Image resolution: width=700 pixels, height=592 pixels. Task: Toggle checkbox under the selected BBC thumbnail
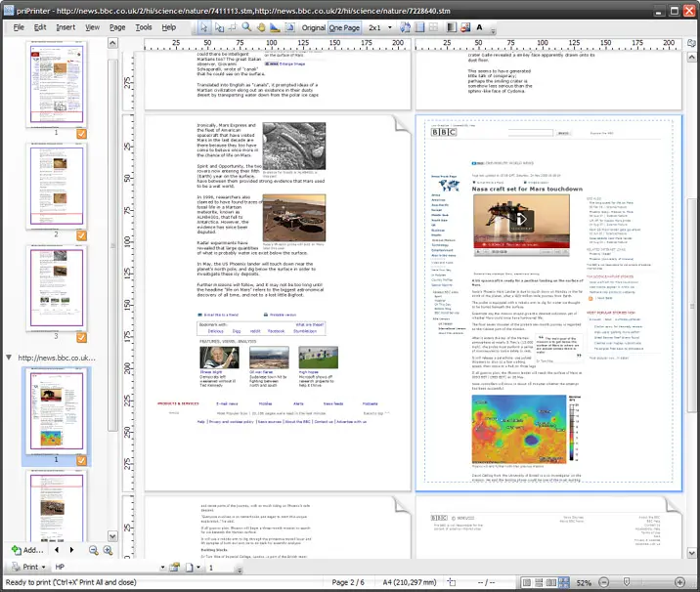point(82,459)
